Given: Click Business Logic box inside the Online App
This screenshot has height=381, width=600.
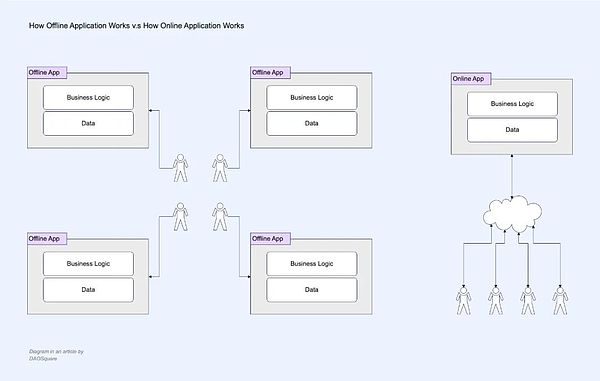Looking at the screenshot, I should (x=512, y=104).
